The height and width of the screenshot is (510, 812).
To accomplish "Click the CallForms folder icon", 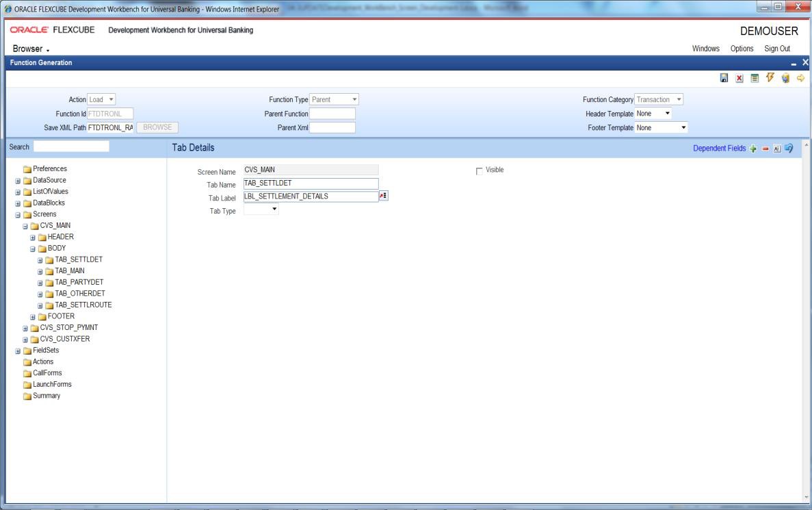I will click(27, 373).
